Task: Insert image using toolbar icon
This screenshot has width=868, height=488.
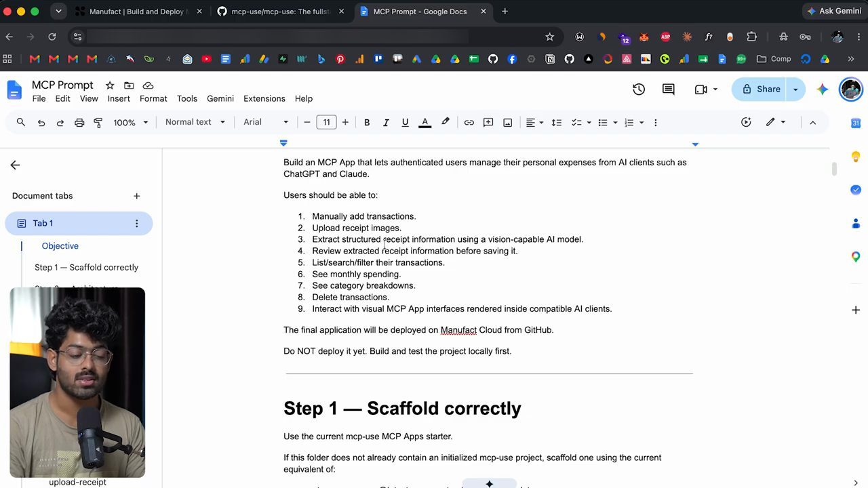Action: (x=507, y=123)
